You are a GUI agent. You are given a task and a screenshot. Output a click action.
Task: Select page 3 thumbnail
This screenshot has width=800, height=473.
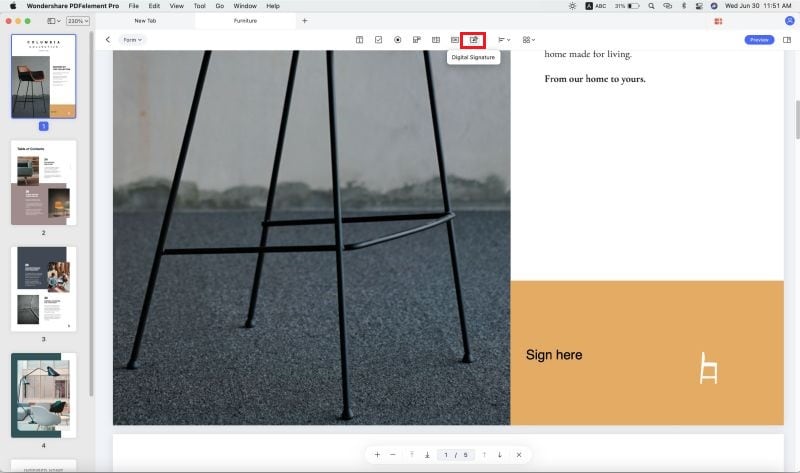43,289
